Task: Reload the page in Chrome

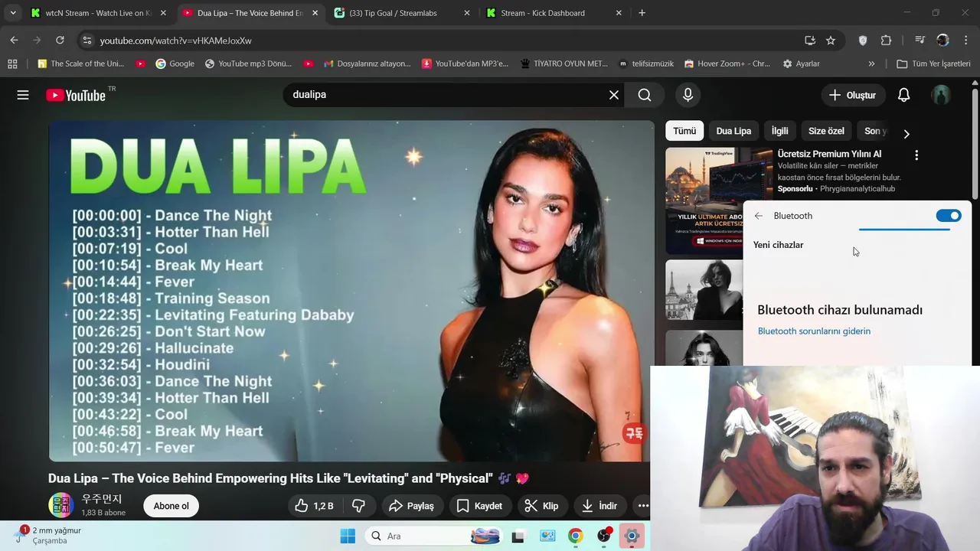Action: [x=60, y=40]
